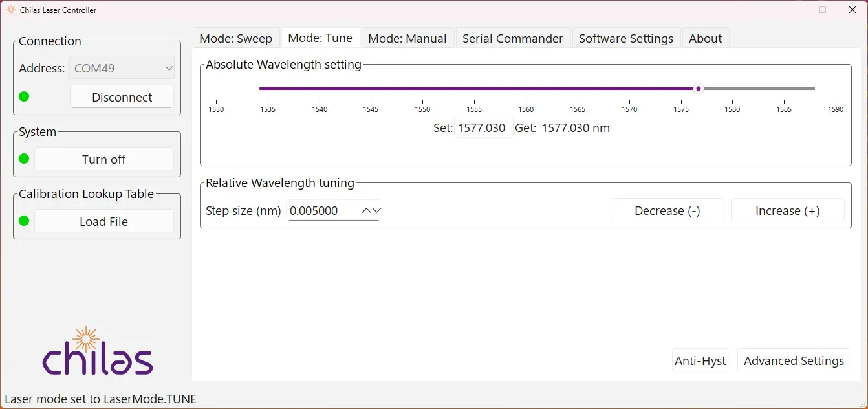This screenshot has width=868, height=409.
Task: Open the Software Settings tab
Action: pyautogui.click(x=626, y=38)
